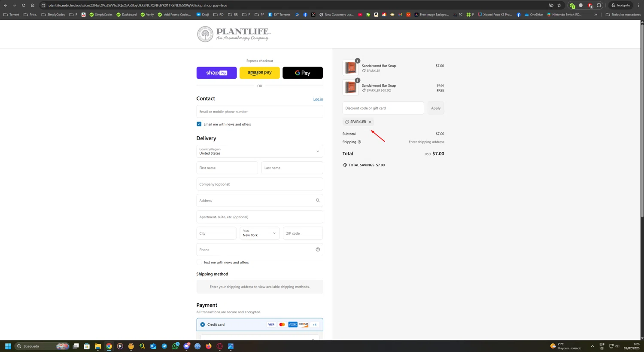
Task: Open Microsoft Store from the taskbar
Action: pyautogui.click(x=87, y=346)
